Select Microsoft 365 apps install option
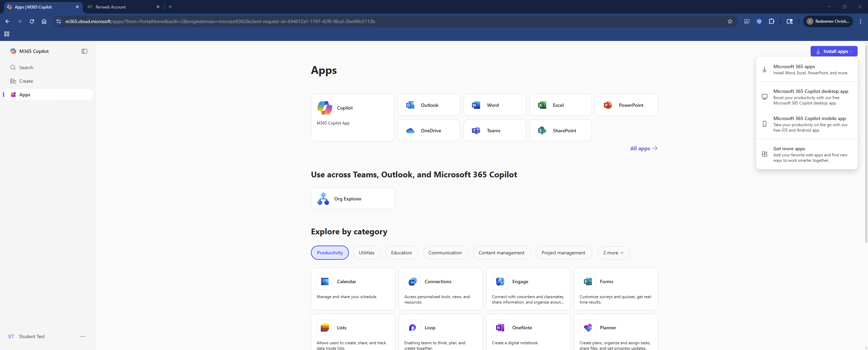 [x=807, y=70]
